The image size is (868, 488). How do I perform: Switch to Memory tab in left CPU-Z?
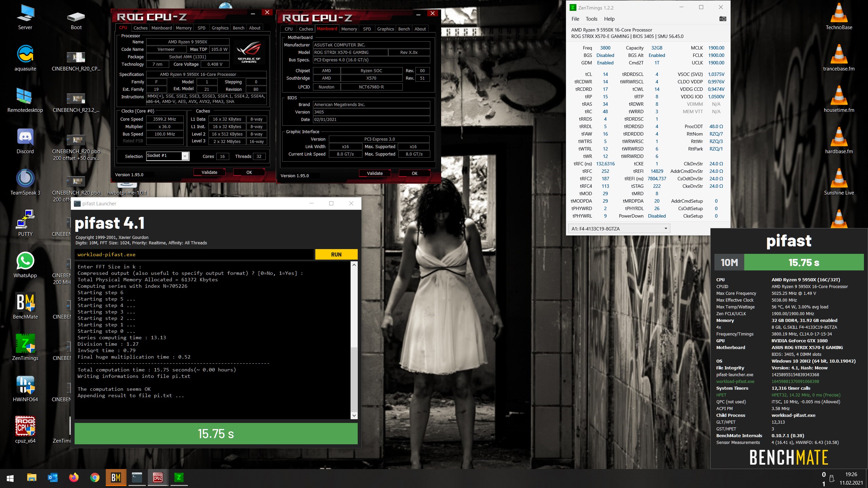(x=183, y=28)
